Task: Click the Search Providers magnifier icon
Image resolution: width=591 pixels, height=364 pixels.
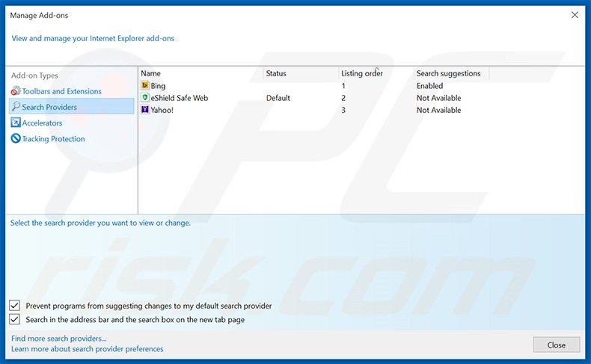Action: tap(16, 107)
